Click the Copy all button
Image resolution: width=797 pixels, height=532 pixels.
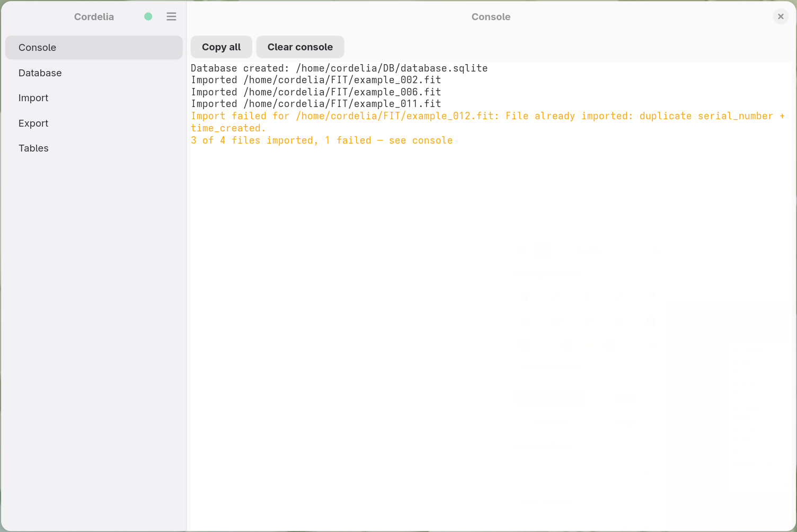click(x=222, y=47)
